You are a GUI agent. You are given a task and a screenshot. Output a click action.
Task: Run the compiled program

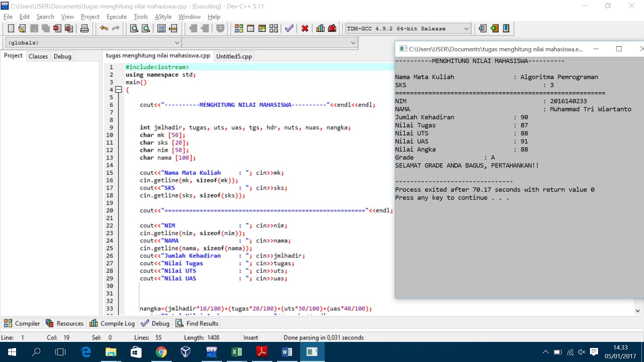[251, 28]
